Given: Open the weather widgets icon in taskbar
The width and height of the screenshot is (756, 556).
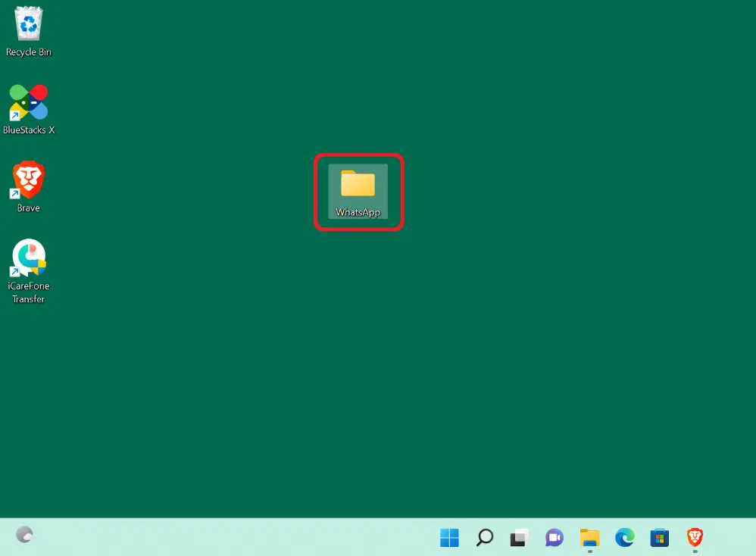Looking at the screenshot, I should pos(24,535).
